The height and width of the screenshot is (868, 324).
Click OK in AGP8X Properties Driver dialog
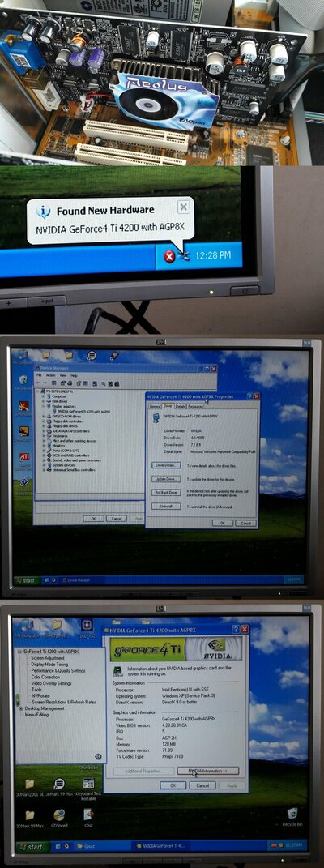tap(222, 523)
